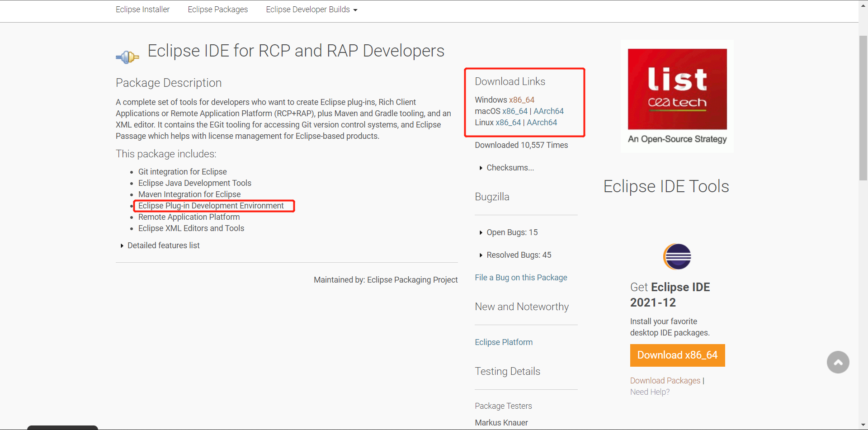
Task: Open the list cea tech sponsor banner
Action: click(x=677, y=96)
